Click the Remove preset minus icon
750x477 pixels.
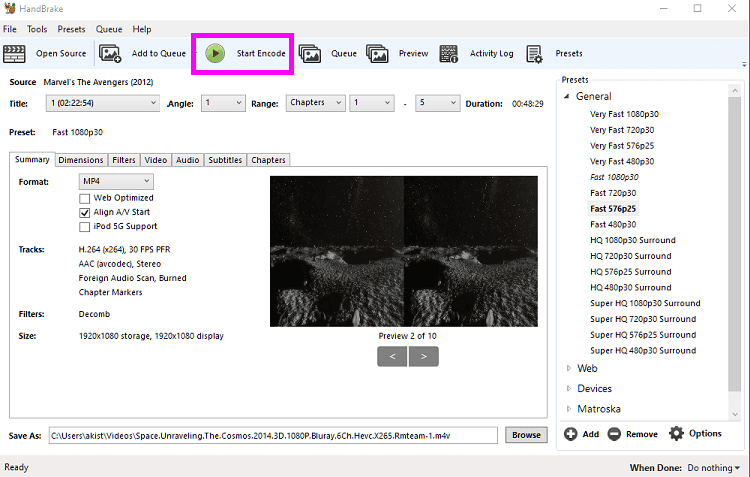[x=614, y=434]
